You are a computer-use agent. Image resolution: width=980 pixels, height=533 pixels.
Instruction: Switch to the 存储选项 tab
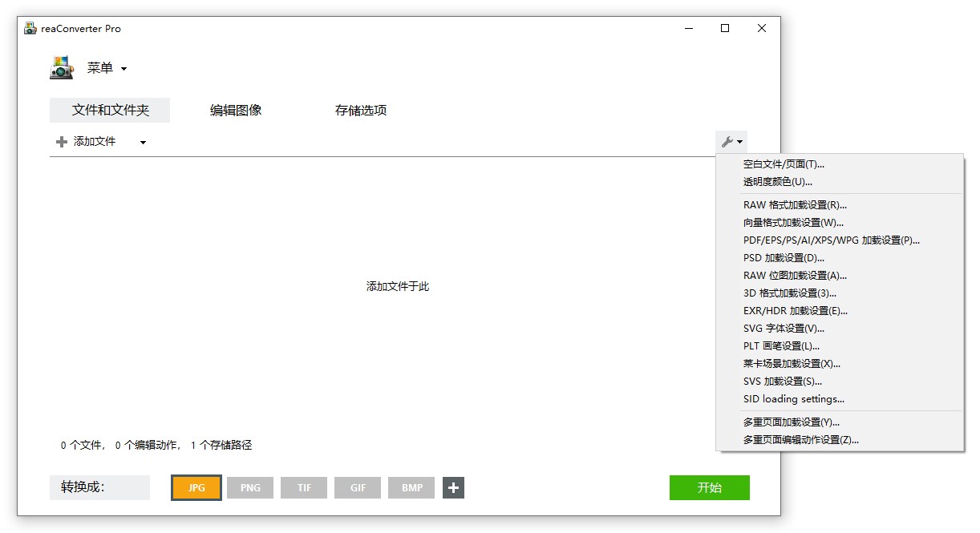(361, 111)
